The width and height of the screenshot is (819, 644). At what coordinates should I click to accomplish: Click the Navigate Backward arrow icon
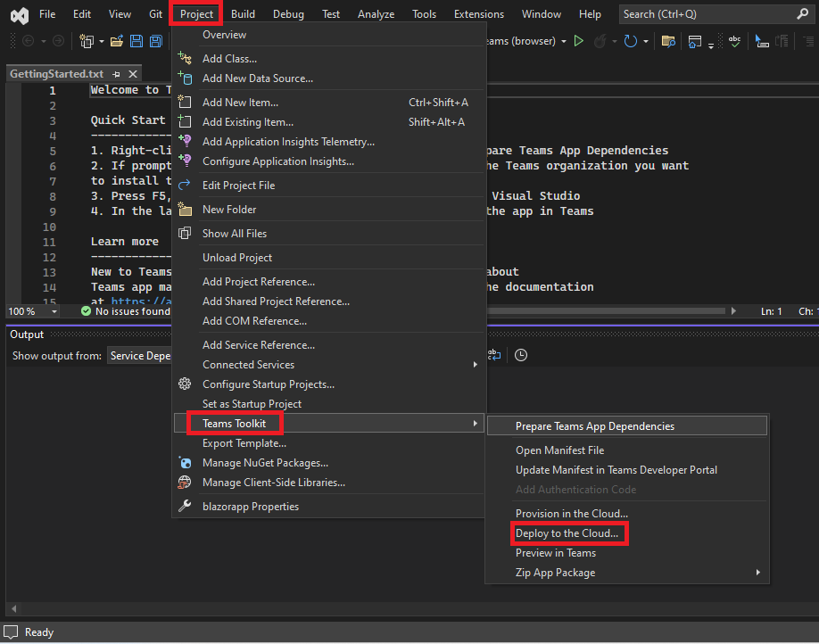(x=29, y=41)
